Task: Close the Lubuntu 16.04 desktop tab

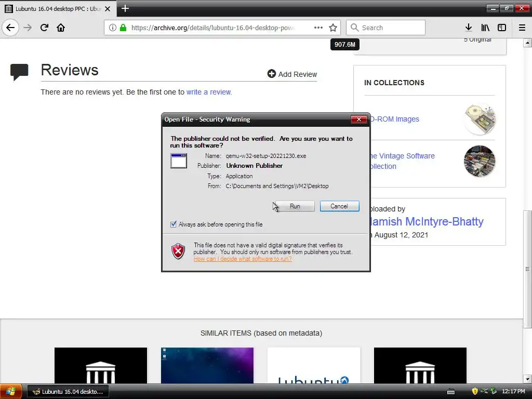Action: (x=108, y=9)
